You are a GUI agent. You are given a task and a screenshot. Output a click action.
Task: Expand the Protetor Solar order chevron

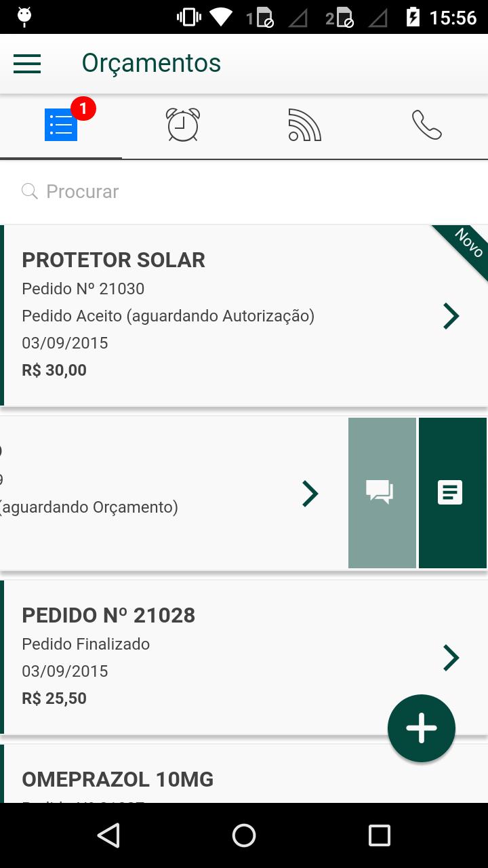tap(451, 316)
